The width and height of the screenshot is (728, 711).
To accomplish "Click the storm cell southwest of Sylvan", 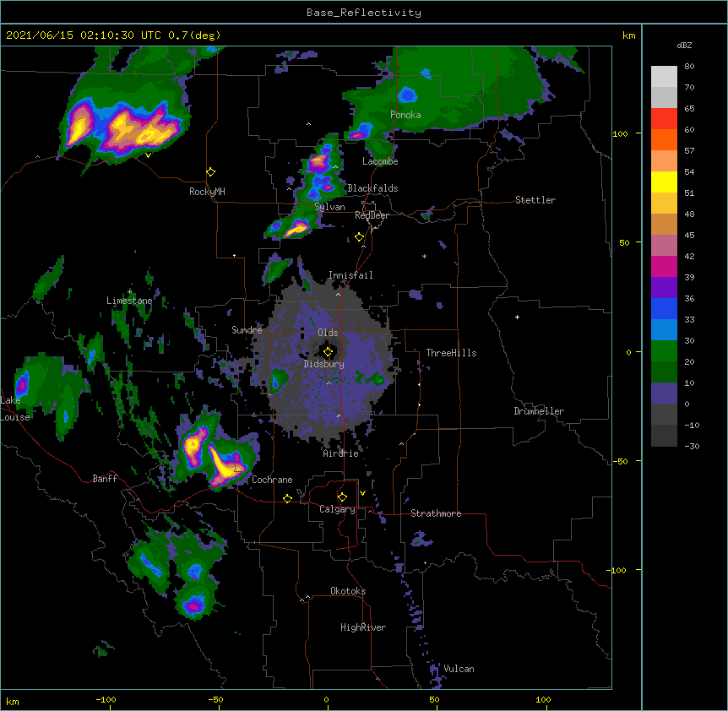I will (296, 228).
